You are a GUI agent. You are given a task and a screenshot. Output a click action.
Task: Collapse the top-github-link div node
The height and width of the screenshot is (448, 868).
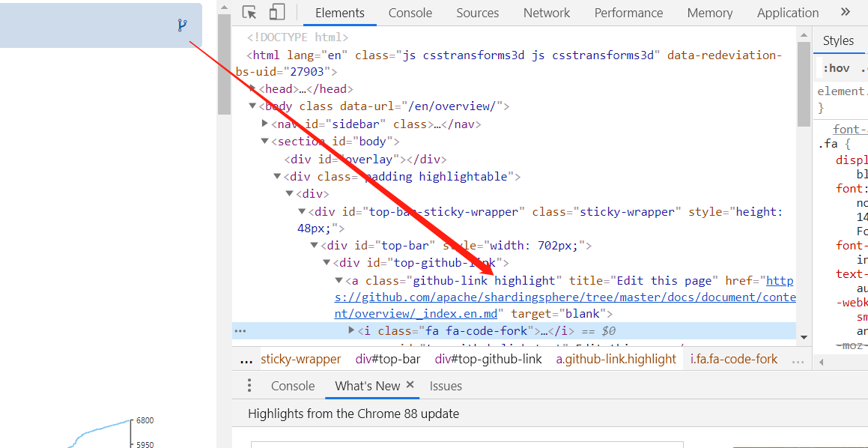[x=328, y=262]
